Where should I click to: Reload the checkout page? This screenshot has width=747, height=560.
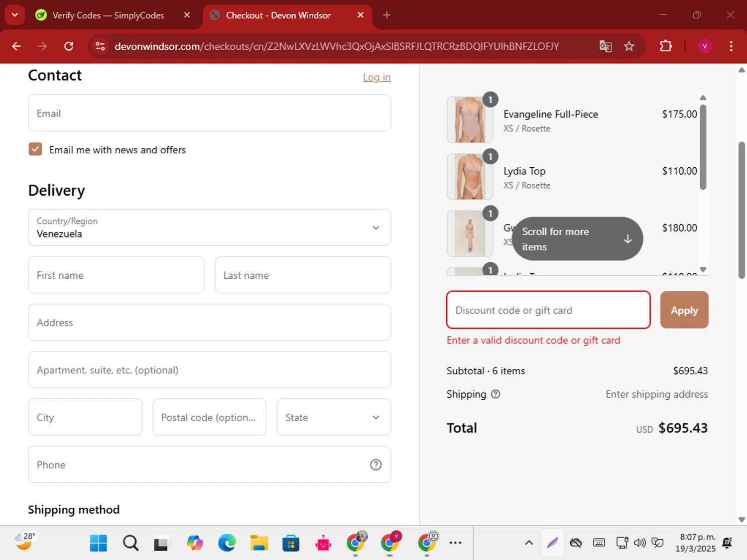pos(69,46)
